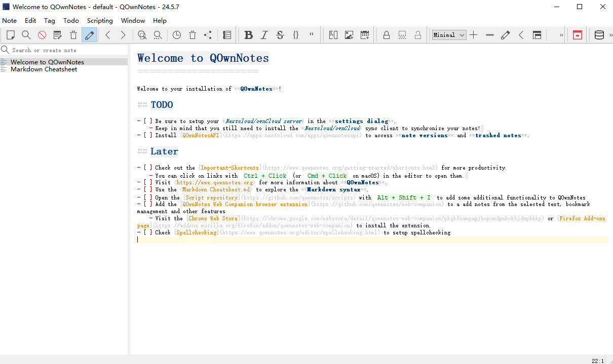
Task: Open the Todo menu
Action: click(x=71, y=21)
